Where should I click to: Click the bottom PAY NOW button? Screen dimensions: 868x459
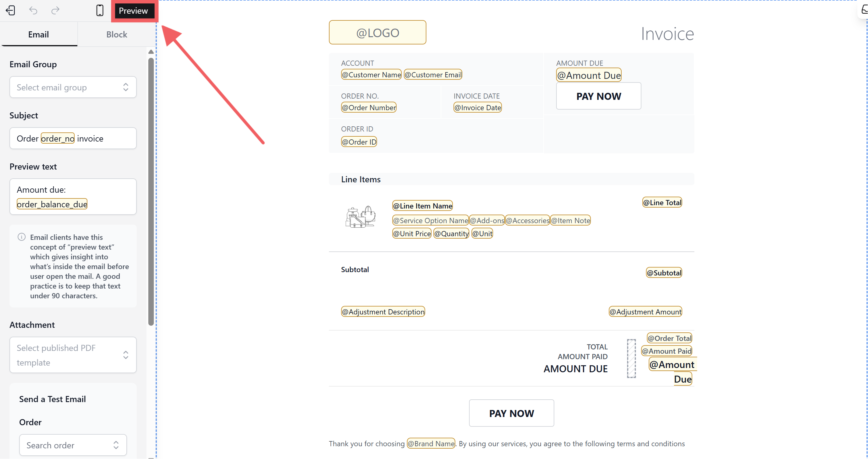[x=511, y=413]
